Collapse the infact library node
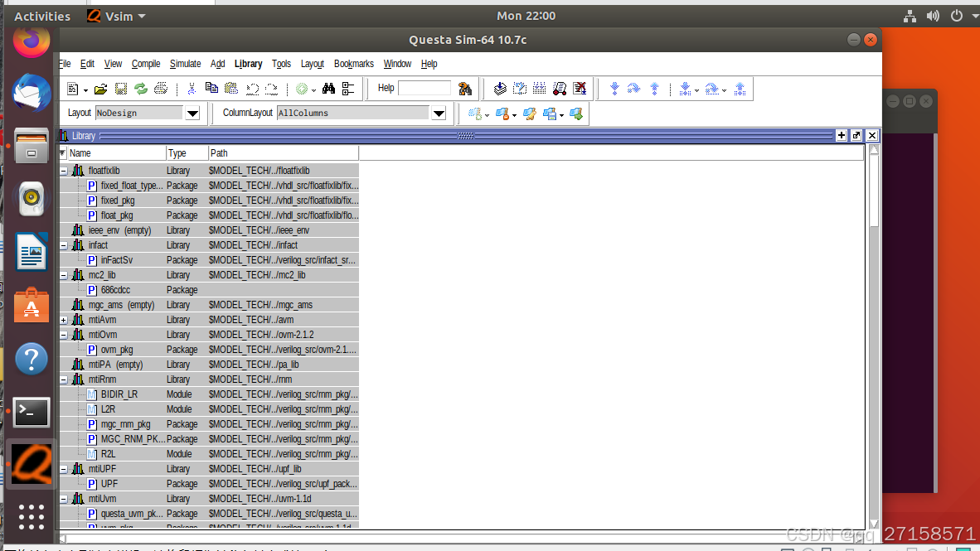Viewport: 980px width, 551px height. click(64, 245)
